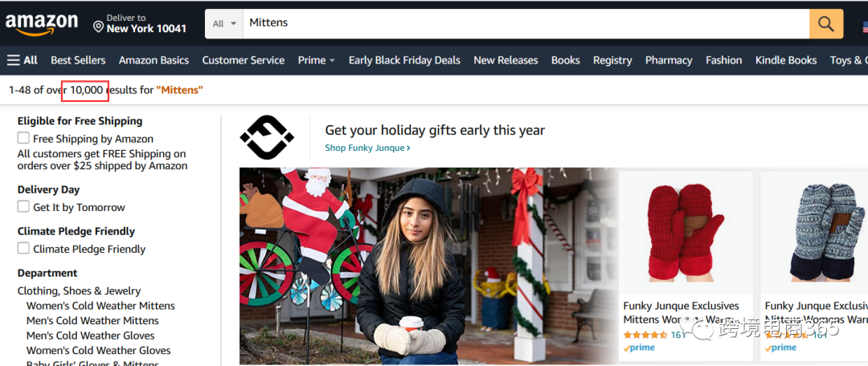The image size is (868, 366).
Task: Open Early Black Friday Deals
Action: point(404,60)
